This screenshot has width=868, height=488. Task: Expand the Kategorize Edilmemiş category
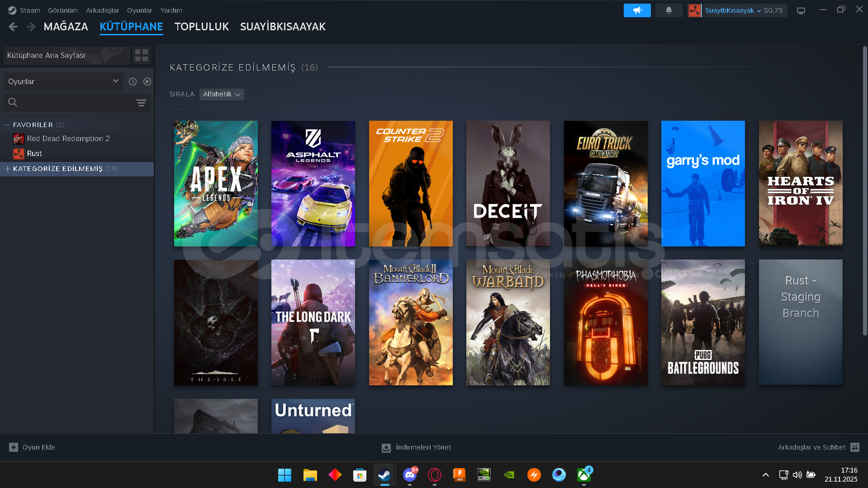click(7, 169)
